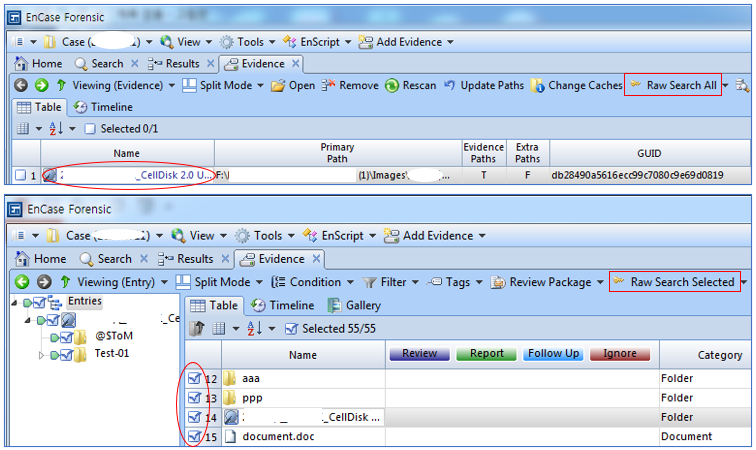The height and width of the screenshot is (450, 756).
Task: Switch to the Search tab in upper window
Action: click(x=99, y=64)
